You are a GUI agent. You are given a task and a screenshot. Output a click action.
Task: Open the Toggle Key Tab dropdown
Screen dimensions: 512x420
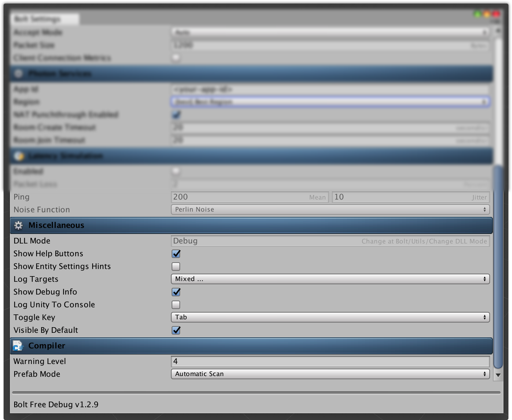tap(330, 317)
